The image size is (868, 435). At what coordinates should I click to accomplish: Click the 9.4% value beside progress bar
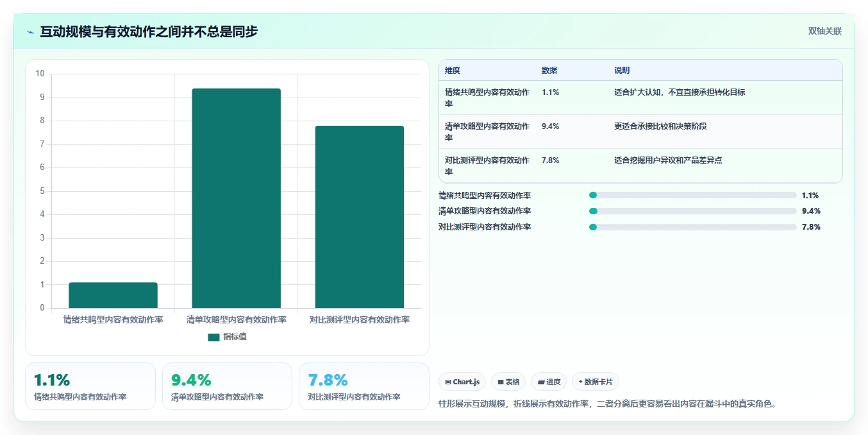[811, 211]
